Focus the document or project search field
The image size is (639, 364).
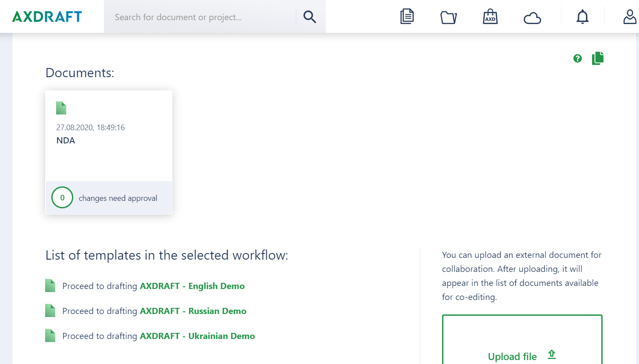click(x=200, y=17)
